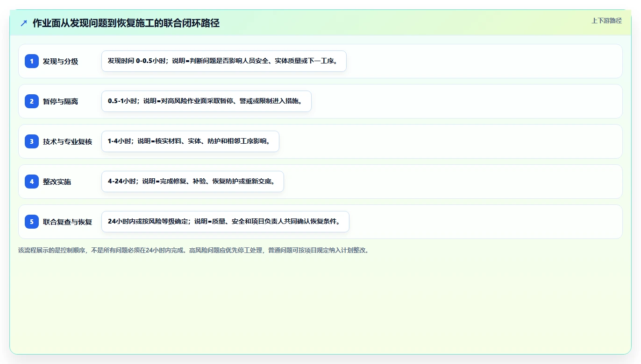Click the 联合复查与恢复 step label
641x364 pixels.
click(x=67, y=222)
